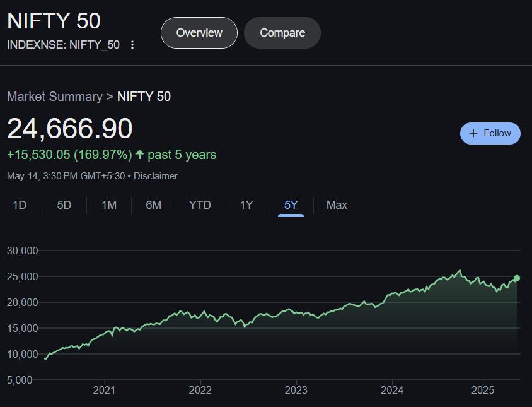Click the 2023 label on chart axis
The width and height of the screenshot is (532, 407).
[296, 390]
